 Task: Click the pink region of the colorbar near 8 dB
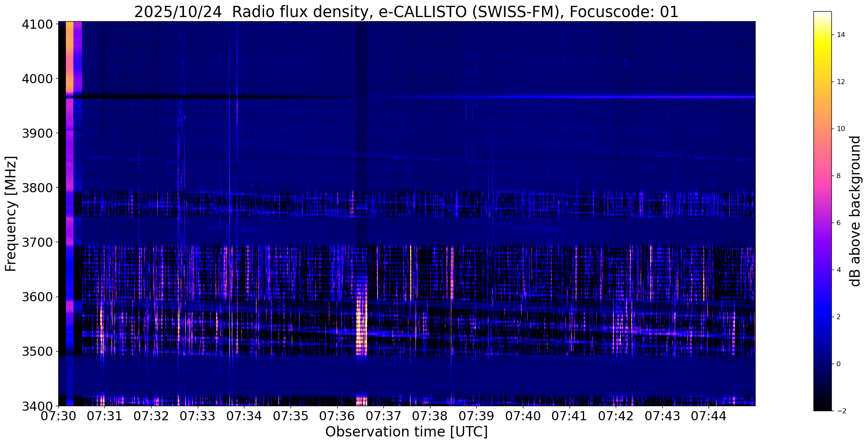tap(822, 176)
